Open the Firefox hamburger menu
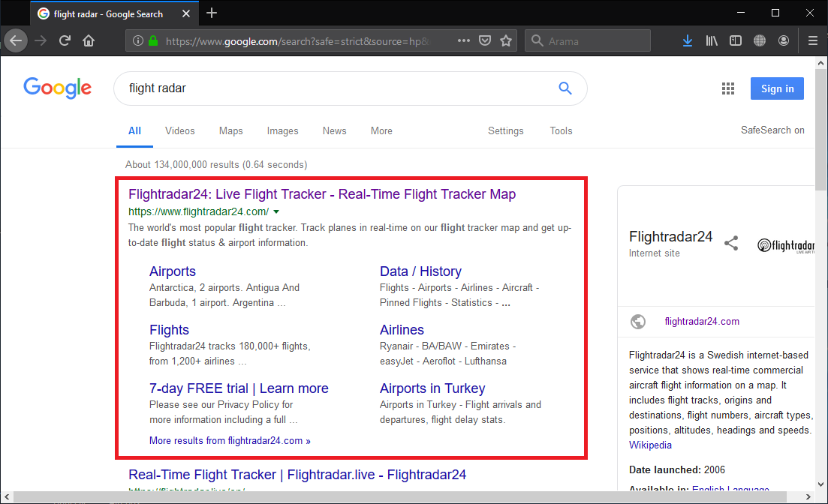This screenshot has height=504, width=828. pyautogui.click(x=812, y=41)
